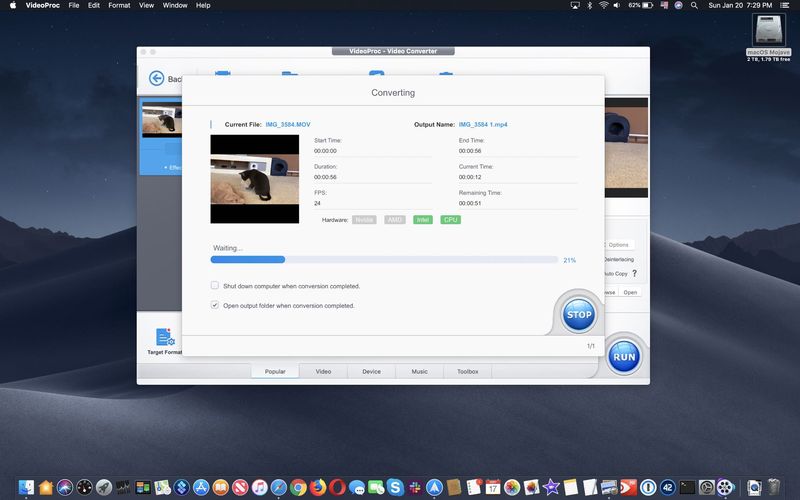Open Home app in the dock
Screen dimensions: 800x500
(x=45, y=487)
